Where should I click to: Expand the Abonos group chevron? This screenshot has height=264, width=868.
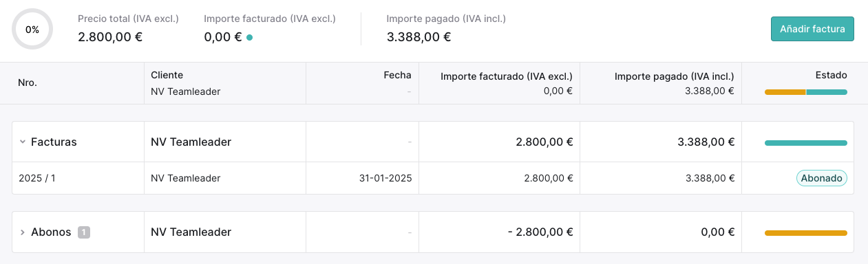pos(23,232)
